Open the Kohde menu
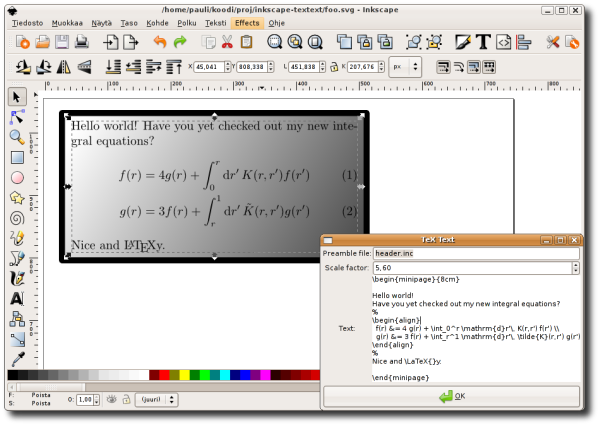The image size is (600, 426). pyautogui.click(x=157, y=23)
